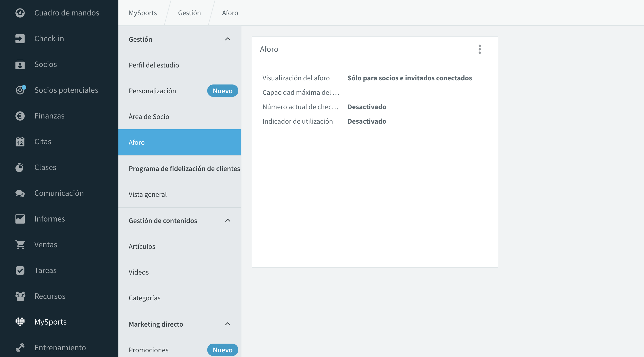Open the Citas calendar icon
644x357 pixels.
click(x=20, y=142)
